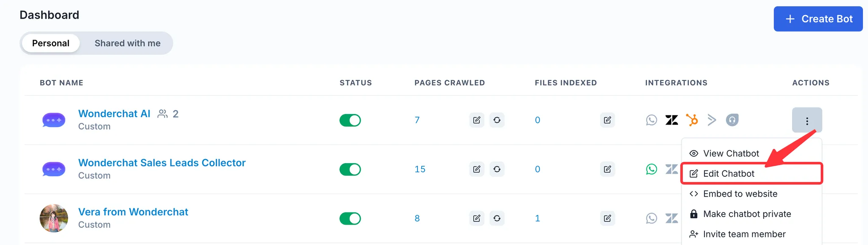The image size is (868, 245).
Task: Refresh crawled pages for Vera from Wonderchat
Action: pyautogui.click(x=497, y=219)
